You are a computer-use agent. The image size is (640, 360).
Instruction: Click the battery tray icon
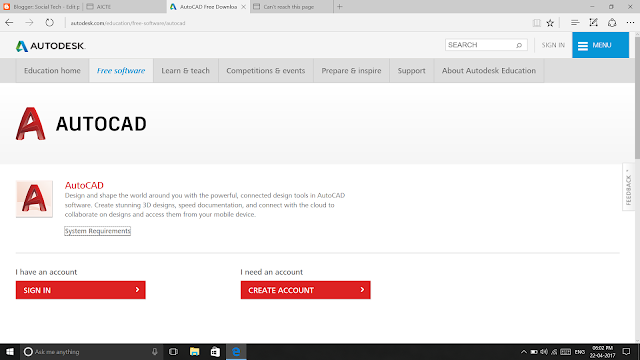[x=533, y=351]
